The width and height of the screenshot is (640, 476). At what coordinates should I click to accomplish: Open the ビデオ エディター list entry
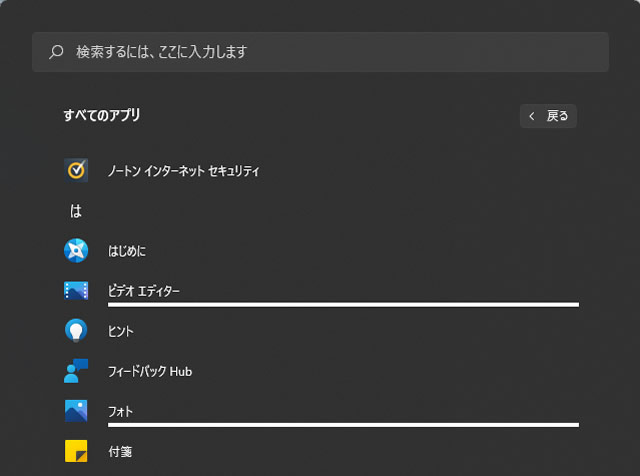(x=144, y=291)
